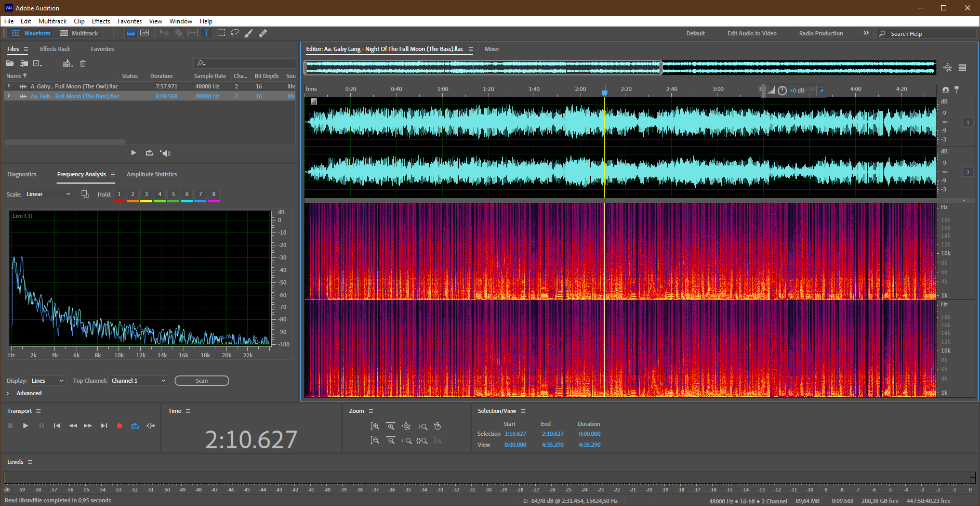This screenshot has width=980, height=506.
Task: Open the Effects menu
Action: (101, 21)
